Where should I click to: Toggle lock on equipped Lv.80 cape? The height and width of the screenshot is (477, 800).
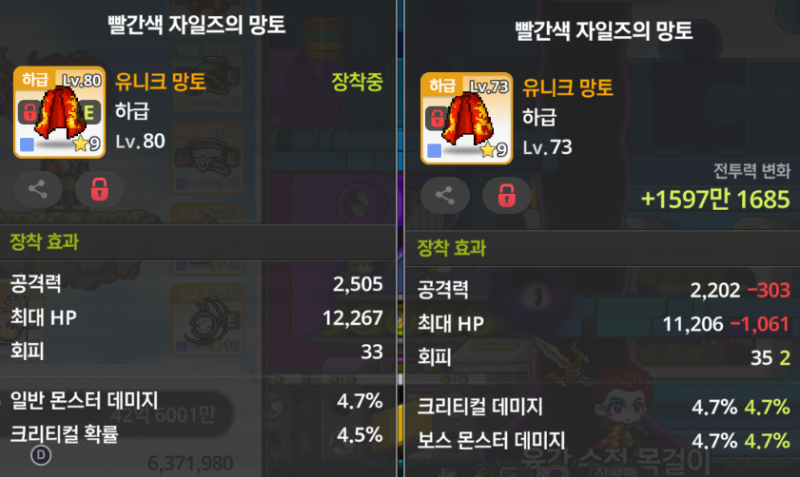(x=99, y=190)
